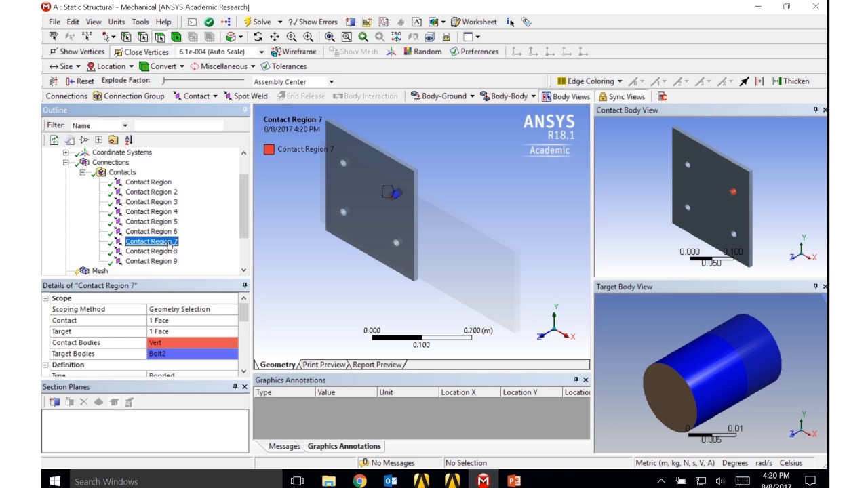Pin the Contact Body View panel
Viewport: 868px width, 488px height.
pyautogui.click(x=816, y=110)
